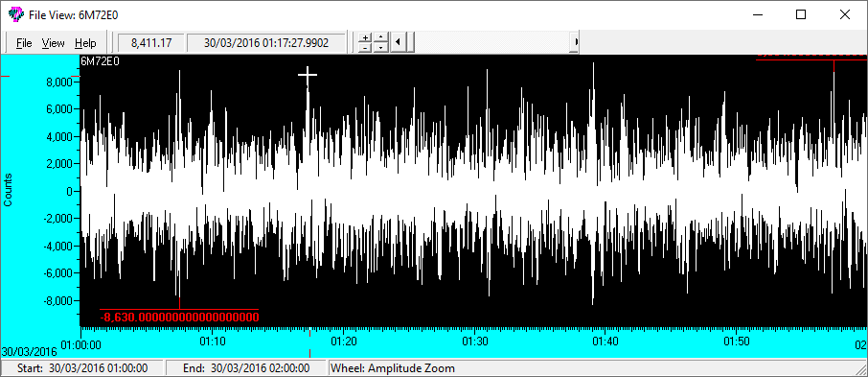The image size is (868, 377).
Task: Click the small down-arrow amplitude button
Action: 380,48
